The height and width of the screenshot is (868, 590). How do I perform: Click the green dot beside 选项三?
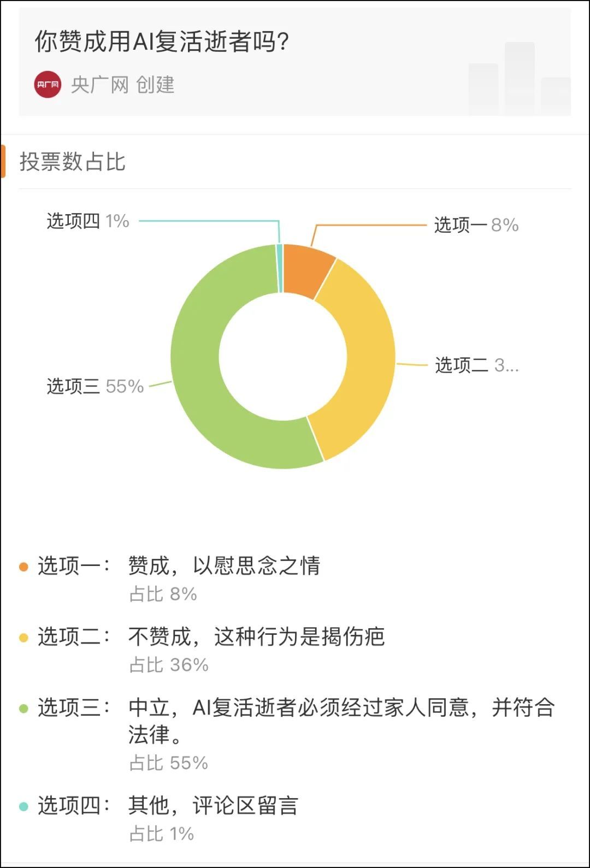(x=23, y=708)
